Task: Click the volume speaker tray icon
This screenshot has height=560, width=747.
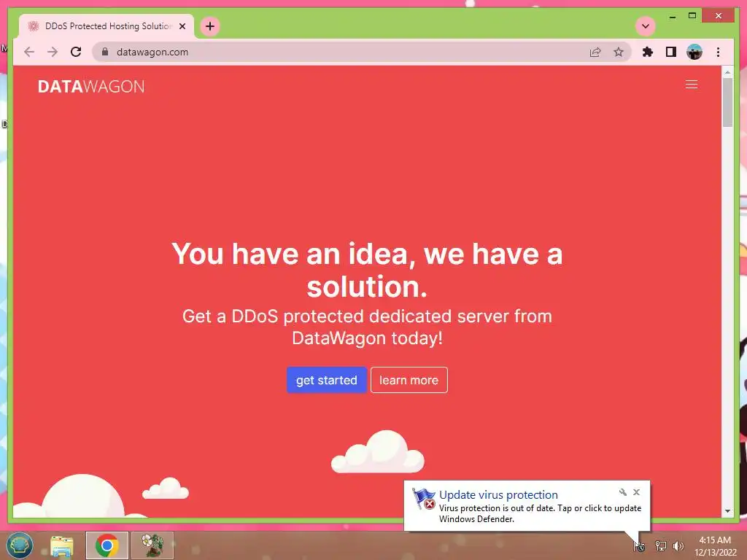Action: [x=678, y=545]
